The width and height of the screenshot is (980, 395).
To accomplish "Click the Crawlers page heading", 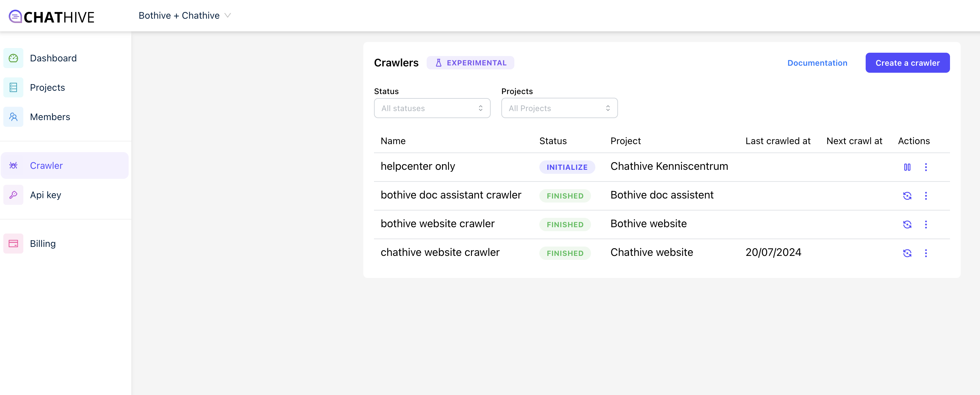I will click(396, 63).
